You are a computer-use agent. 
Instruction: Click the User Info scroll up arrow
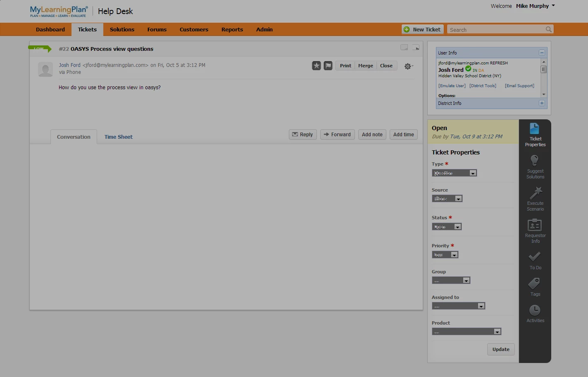(x=544, y=62)
